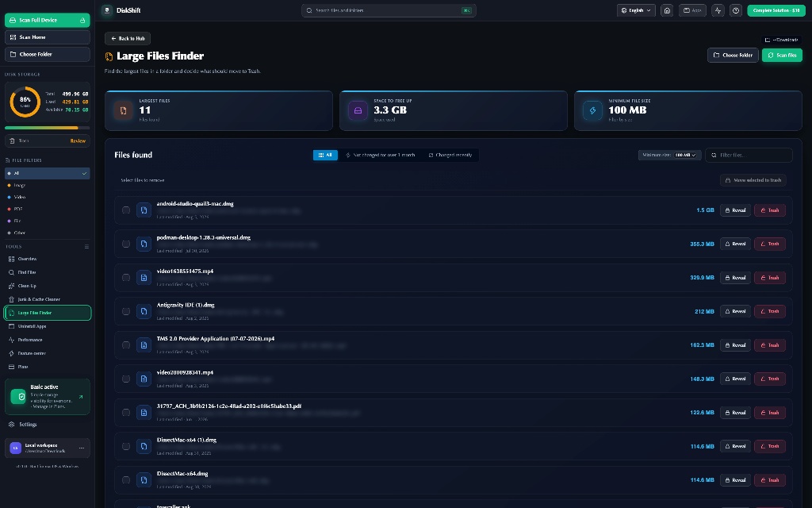
Task: Open the activity pulse icon in top bar
Action: click(718, 10)
